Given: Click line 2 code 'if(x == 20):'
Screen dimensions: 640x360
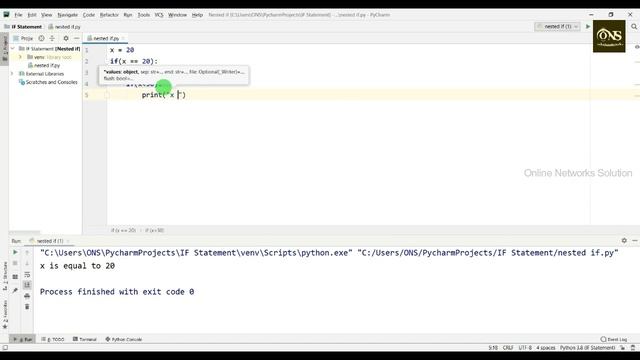Looking at the screenshot, I should click(133, 61).
